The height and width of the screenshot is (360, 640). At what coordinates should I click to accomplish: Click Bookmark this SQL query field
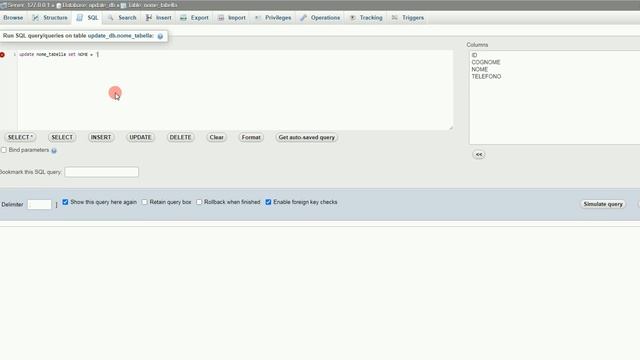(x=102, y=172)
